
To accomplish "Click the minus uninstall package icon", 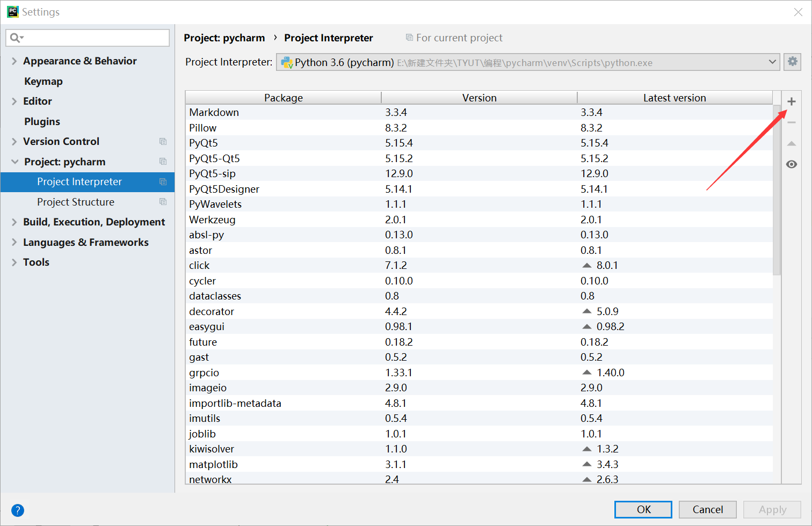I will point(791,122).
